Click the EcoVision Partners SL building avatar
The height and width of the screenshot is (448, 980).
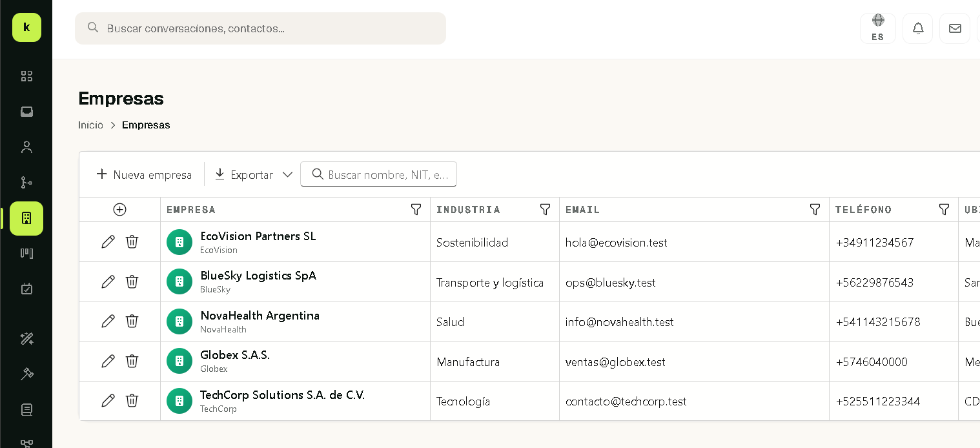179,242
